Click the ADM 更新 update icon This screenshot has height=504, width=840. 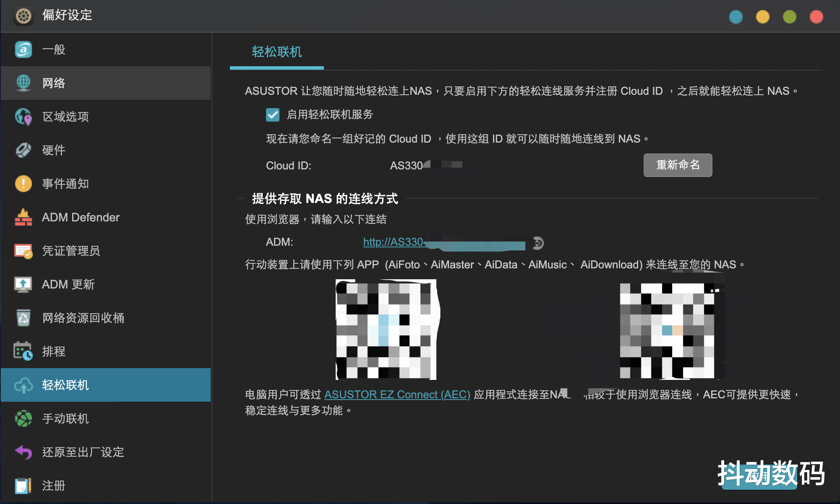(23, 284)
